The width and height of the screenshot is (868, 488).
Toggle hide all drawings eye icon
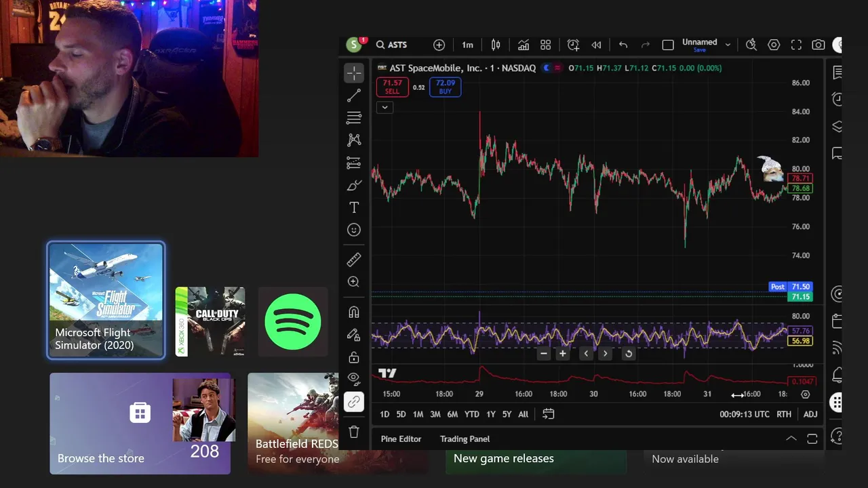click(x=354, y=380)
